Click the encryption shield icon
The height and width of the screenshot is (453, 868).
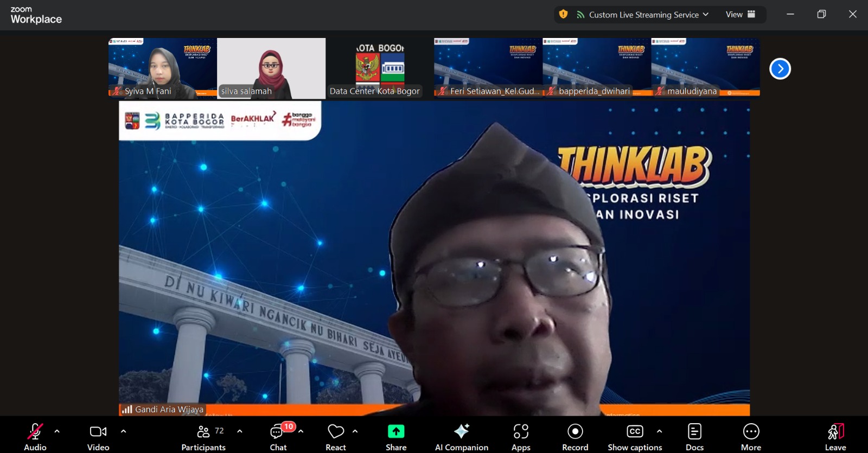tap(564, 15)
